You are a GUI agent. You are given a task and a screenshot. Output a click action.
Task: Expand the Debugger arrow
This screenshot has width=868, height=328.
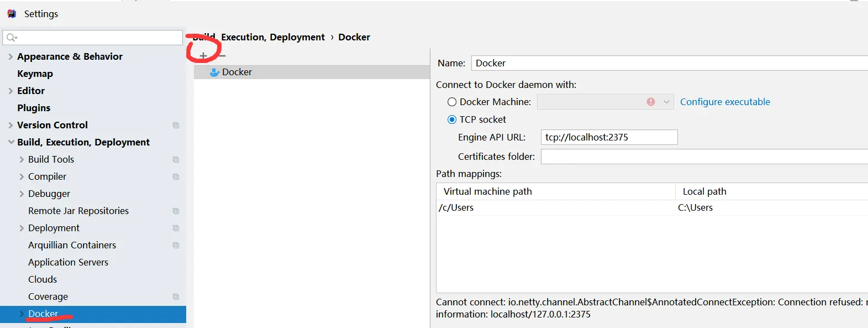click(22, 194)
